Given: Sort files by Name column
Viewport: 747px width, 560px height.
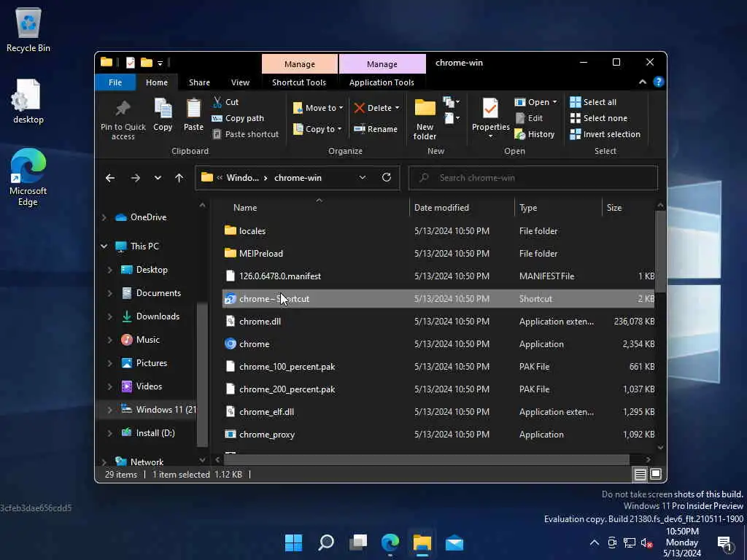Looking at the screenshot, I should [x=316, y=208].
